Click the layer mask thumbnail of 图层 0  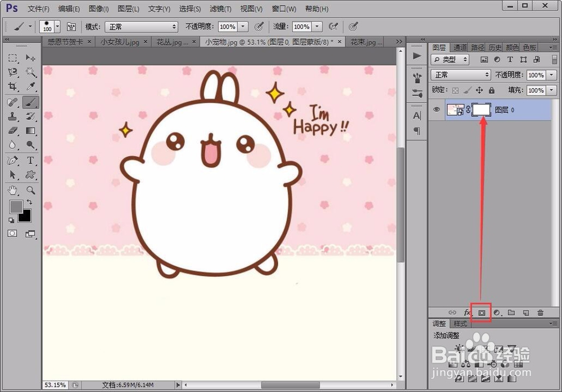482,110
